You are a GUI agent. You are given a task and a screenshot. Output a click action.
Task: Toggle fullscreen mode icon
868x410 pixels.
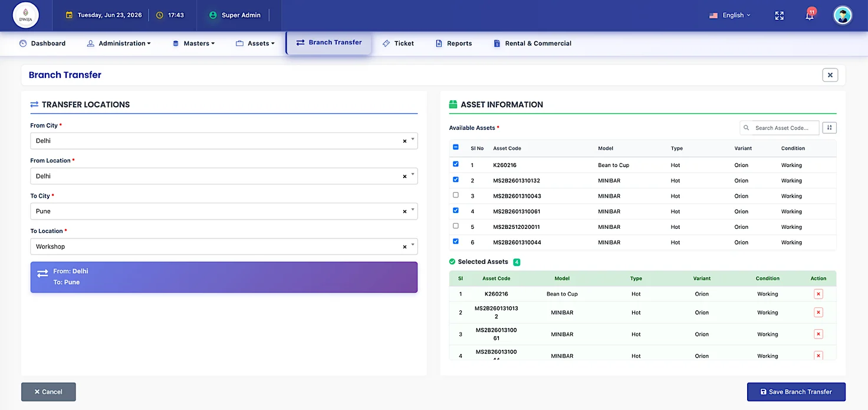[780, 15]
